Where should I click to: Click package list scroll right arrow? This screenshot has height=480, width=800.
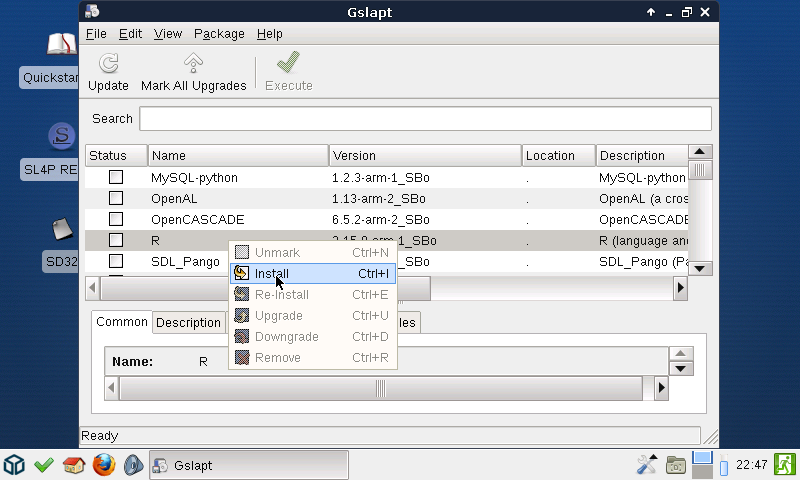[680, 288]
